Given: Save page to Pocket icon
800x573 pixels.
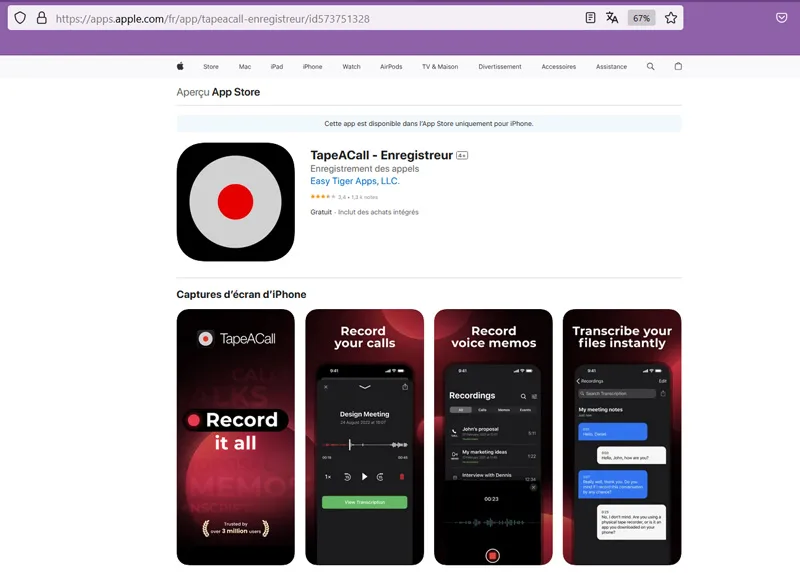Looking at the screenshot, I should (x=781, y=18).
